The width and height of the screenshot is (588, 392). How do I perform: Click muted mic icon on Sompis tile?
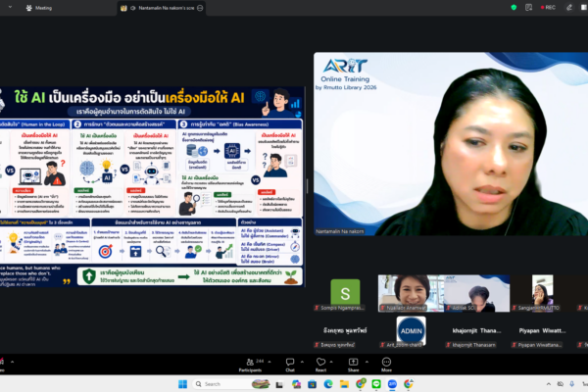pos(317,308)
